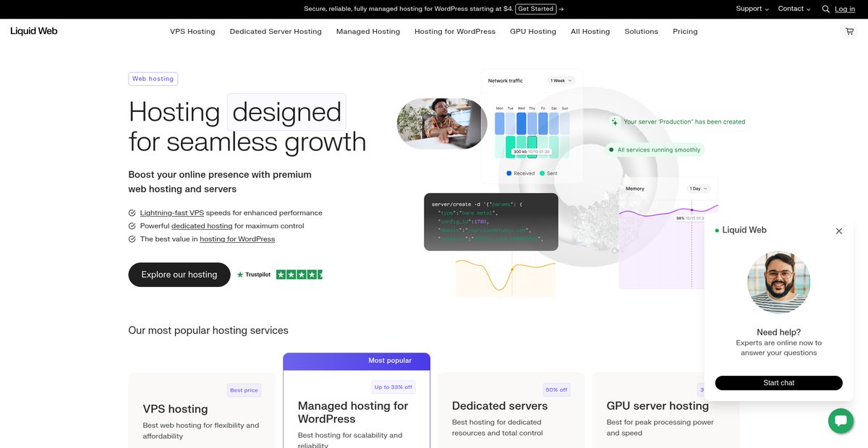Open Hosting for WordPress menu
The width and height of the screenshot is (868, 448).
coord(455,32)
